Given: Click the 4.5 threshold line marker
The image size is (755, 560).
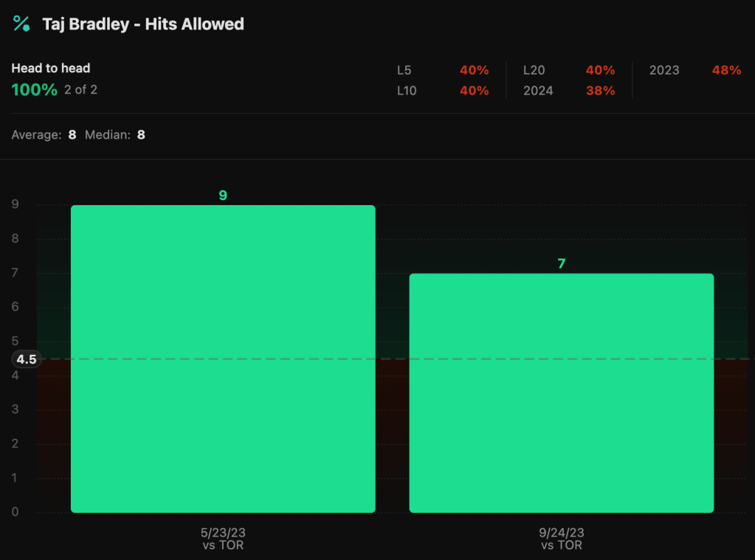Looking at the screenshot, I should (27, 359).
